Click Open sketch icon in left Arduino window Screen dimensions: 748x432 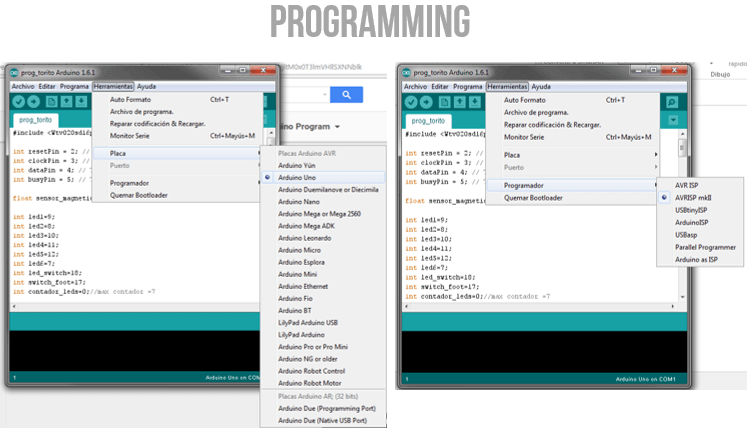tap(66, 101)
